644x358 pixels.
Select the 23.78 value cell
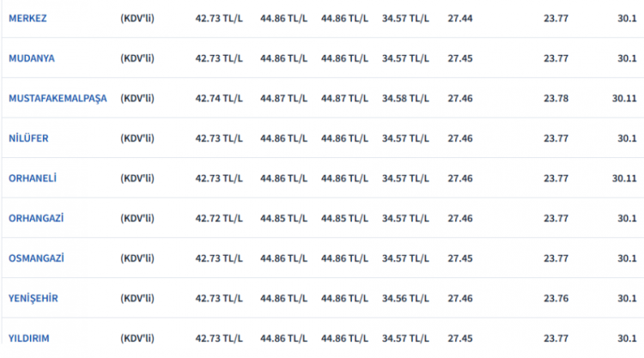[x=556, y=98]
